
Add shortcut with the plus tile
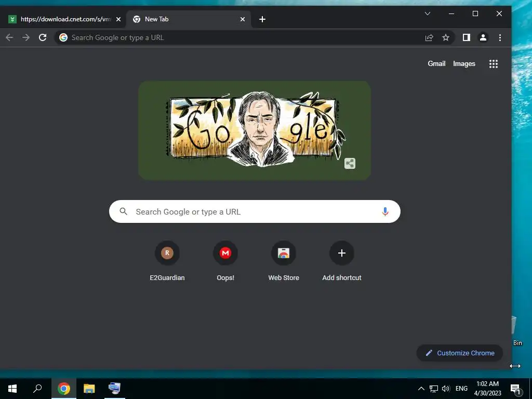point(342,261)
